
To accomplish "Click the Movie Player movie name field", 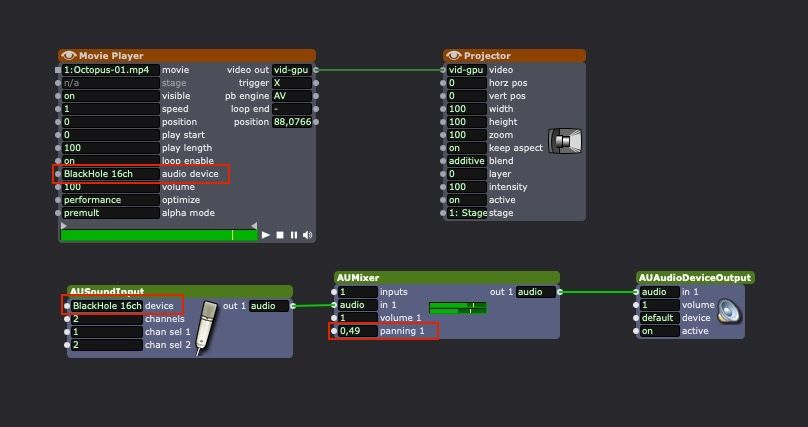I will 110,70.
